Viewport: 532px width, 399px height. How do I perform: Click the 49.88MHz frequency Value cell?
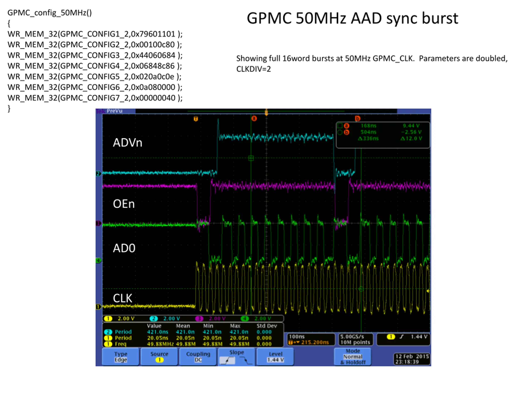(x=160, y=344)
